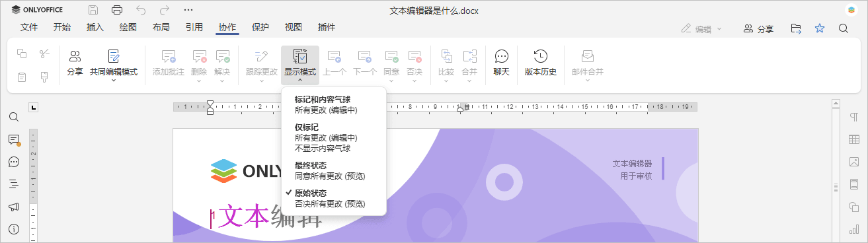Viewport: 868px width, 243px height.
Task: Click the about info icon in left sidebar
Action: click(x=14, y=229)
